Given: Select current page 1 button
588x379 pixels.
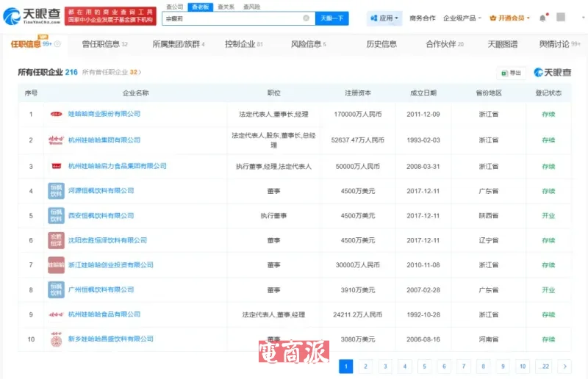Looking at the screenshot, I should 345,367.
